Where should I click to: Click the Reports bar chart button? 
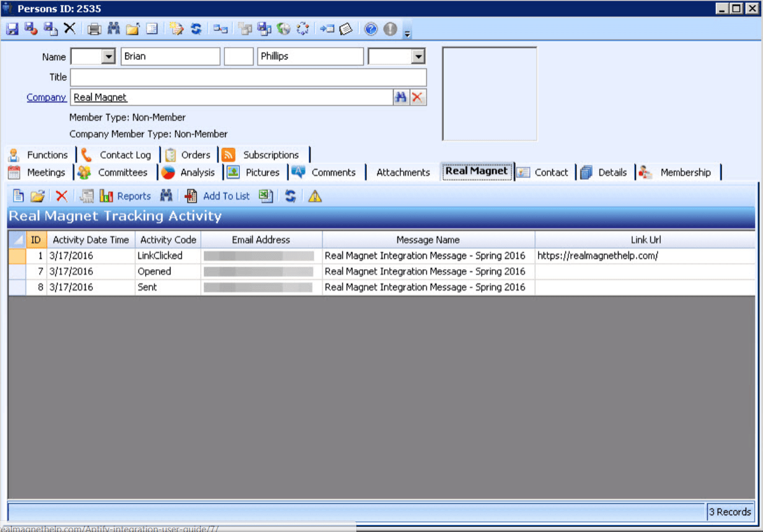coord(125,196)
